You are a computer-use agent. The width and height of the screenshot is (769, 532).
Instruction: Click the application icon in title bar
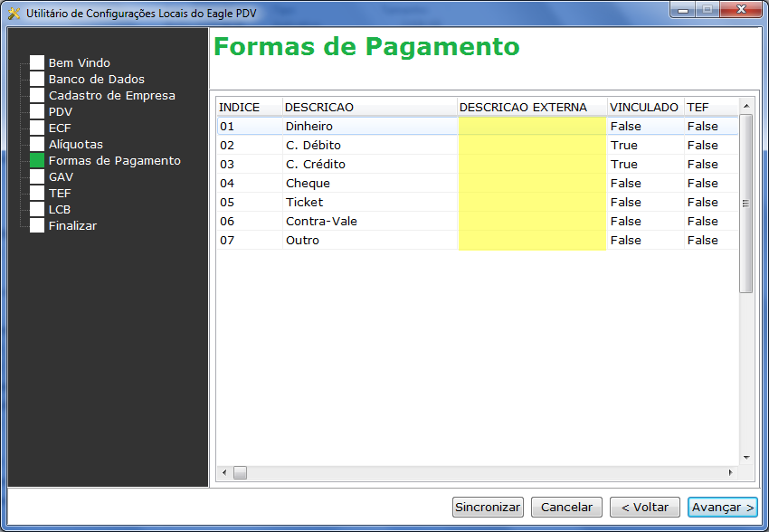[14, 14]
